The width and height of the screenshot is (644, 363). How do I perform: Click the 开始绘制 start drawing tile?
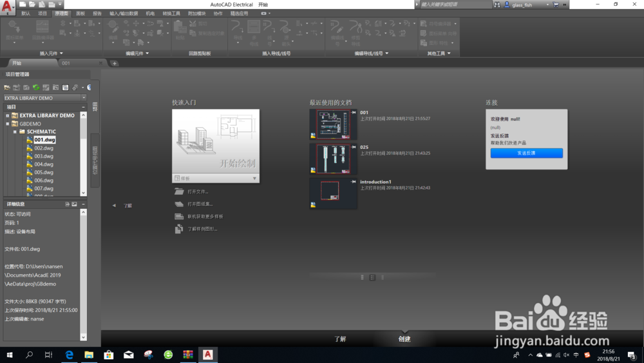point(216,141)
